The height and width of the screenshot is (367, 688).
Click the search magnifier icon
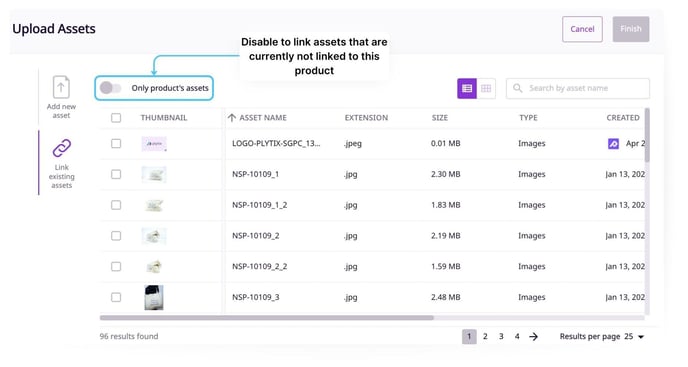pyautogui.click(x=518, y=88)
